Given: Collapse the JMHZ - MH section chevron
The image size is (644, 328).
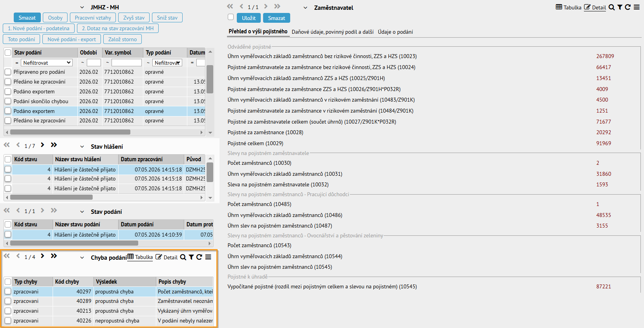Looking at the screenshot, I should click(82, 7).
